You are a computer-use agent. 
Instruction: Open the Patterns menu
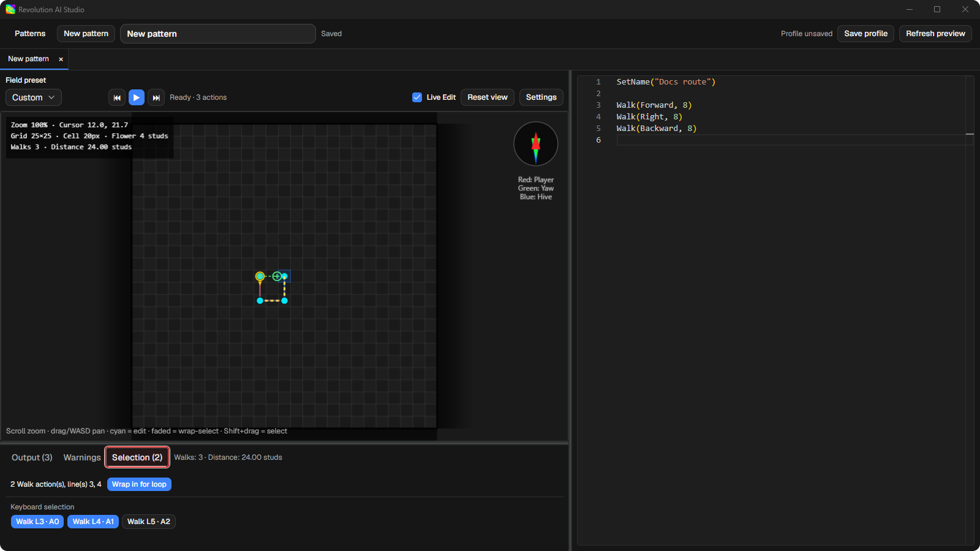coord(30,34)
